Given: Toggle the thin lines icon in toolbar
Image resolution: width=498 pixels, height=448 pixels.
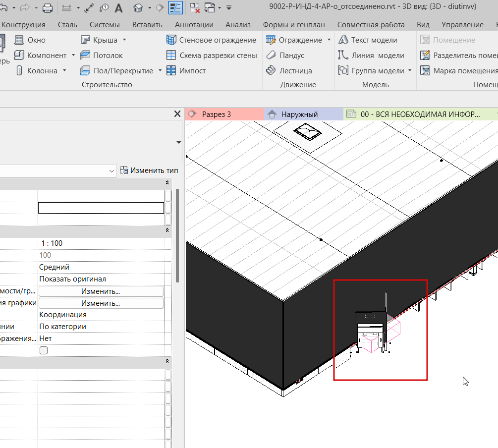Looking at the screenshot, I should (175, 8).
